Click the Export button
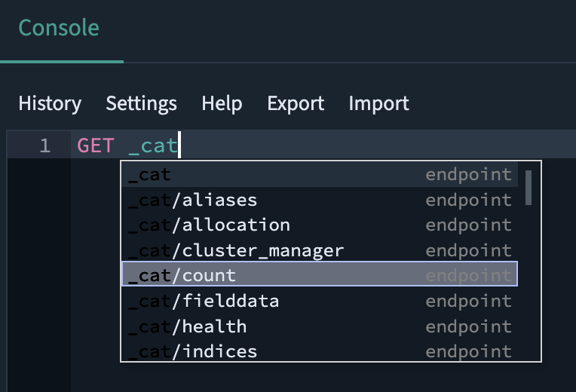 pyautogui.click(x=296, y=103)
